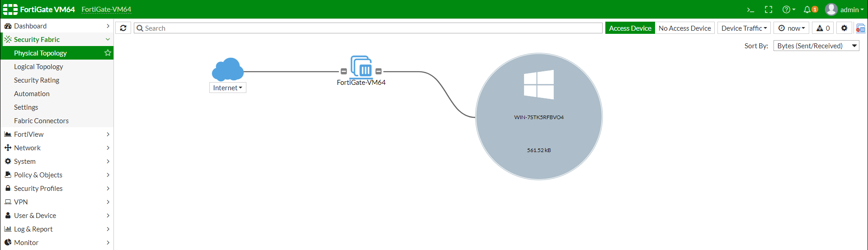Expand the Security Profiles menu
The image size is (868, 250).
(x=57, y=188)
